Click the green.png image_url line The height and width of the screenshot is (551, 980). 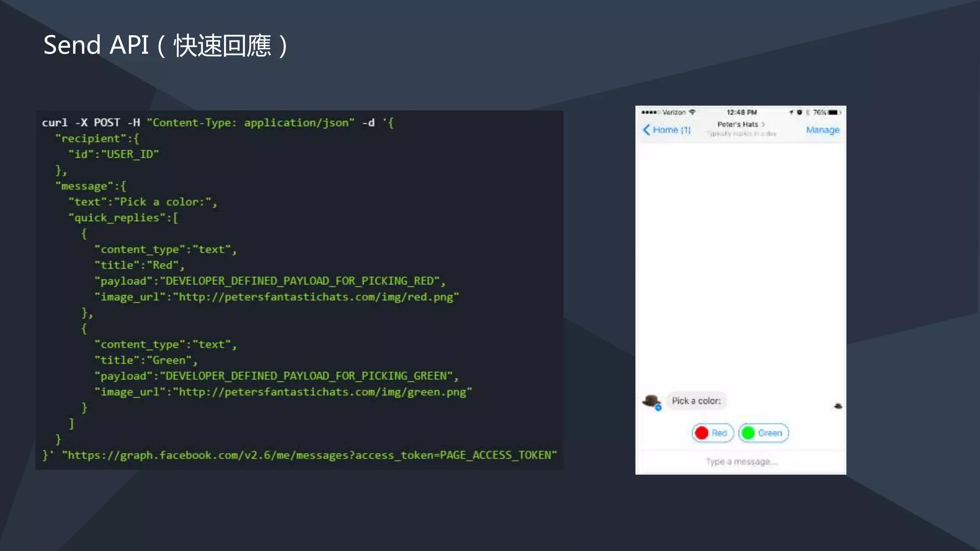pyautogui.click(x=283, y=392)
